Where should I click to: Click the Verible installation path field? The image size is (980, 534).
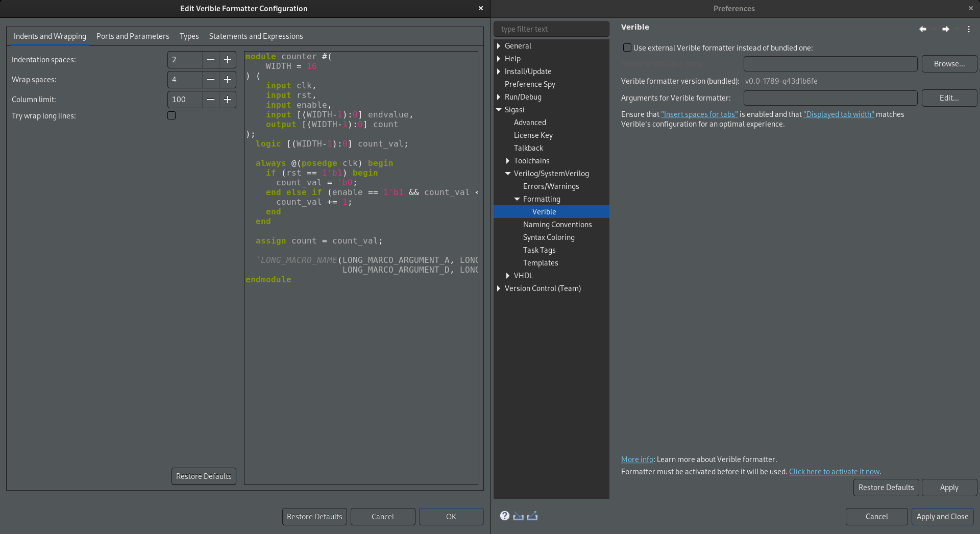[x=830, y=64]
